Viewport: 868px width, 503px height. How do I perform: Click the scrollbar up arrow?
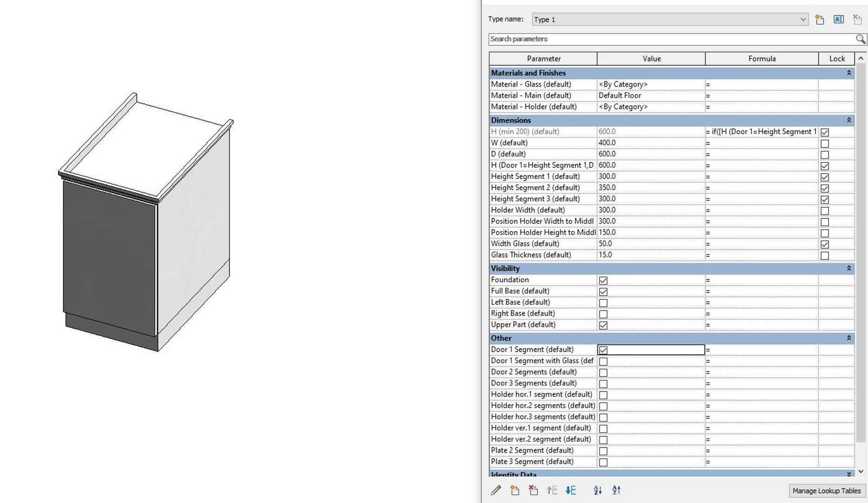861,59
